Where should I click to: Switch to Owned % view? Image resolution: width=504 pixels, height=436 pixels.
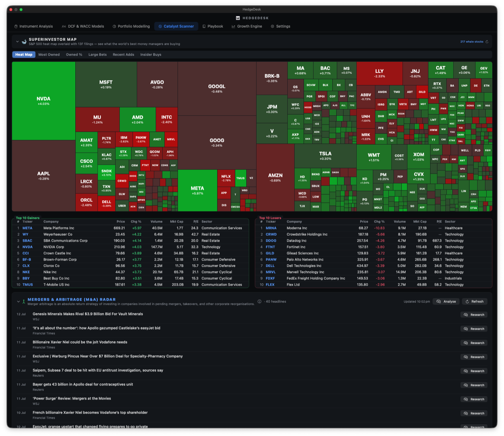point(74,55)
